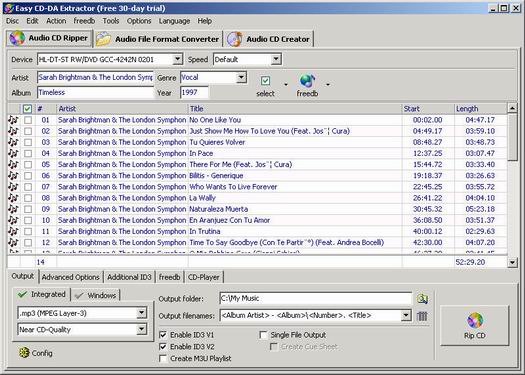Click the track list scrollbar thumb
This screenshot has height=375, width=525.
pyautogui.click(x=512, y=137)
